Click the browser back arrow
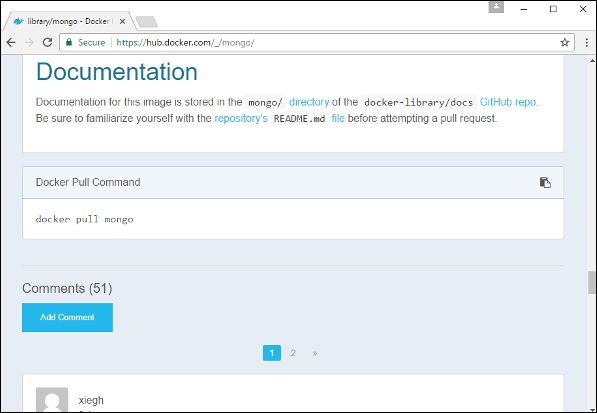The height and width of the screenshot is (413, 597). pos(11,42)
